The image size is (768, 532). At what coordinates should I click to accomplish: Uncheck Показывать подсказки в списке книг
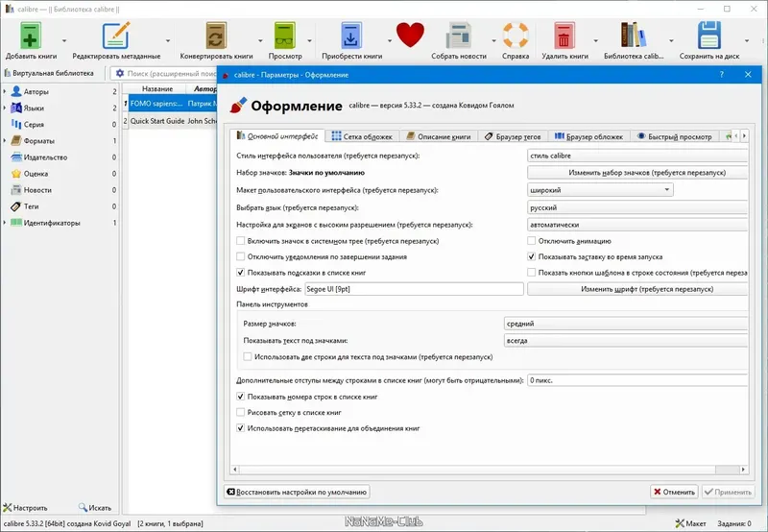241,273
